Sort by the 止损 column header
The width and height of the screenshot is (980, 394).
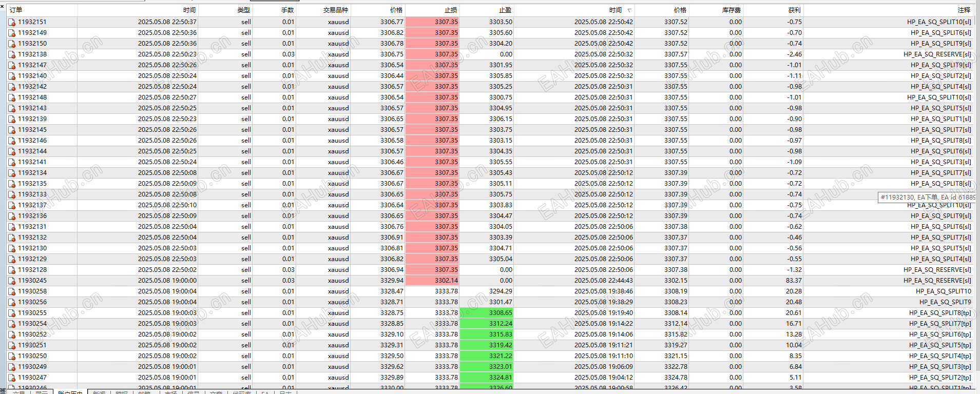(x=432, y=10)
